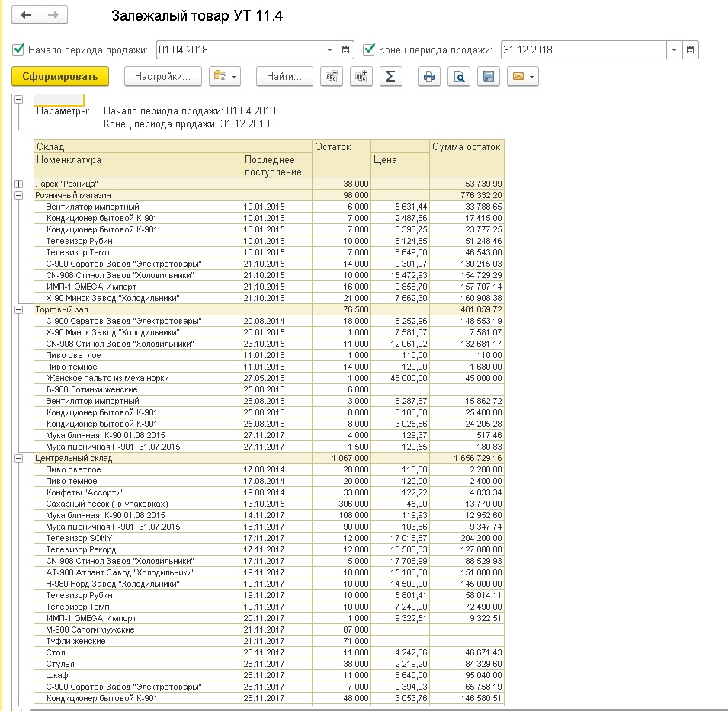Expand the Ларек "Розница" group
Viewport: 728px width, 711px height.
[18, 184]
